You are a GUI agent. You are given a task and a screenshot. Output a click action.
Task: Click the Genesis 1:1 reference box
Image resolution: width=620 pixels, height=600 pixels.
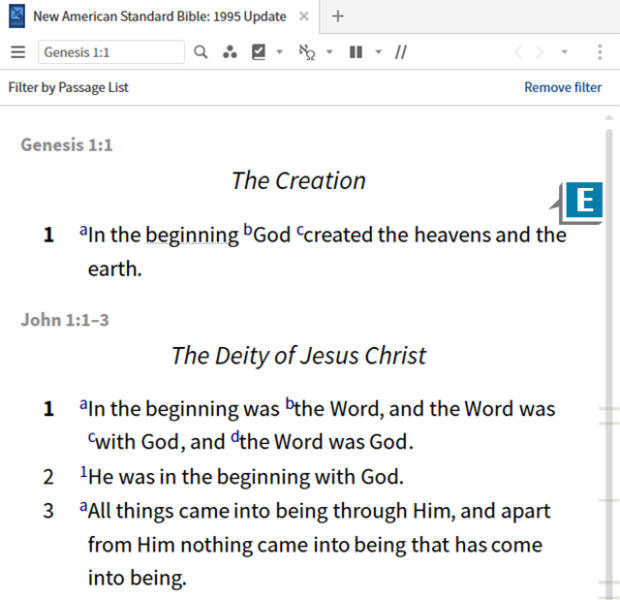click(x=111, y=52)
